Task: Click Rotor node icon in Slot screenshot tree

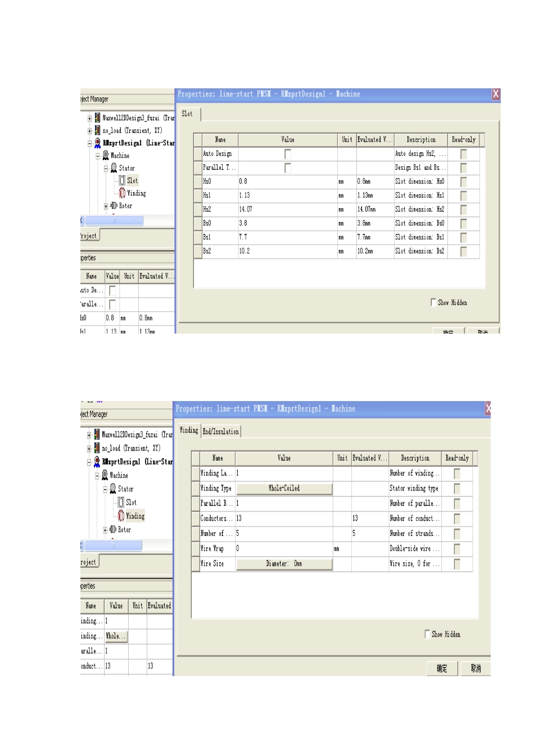Action: pos(114,206)
